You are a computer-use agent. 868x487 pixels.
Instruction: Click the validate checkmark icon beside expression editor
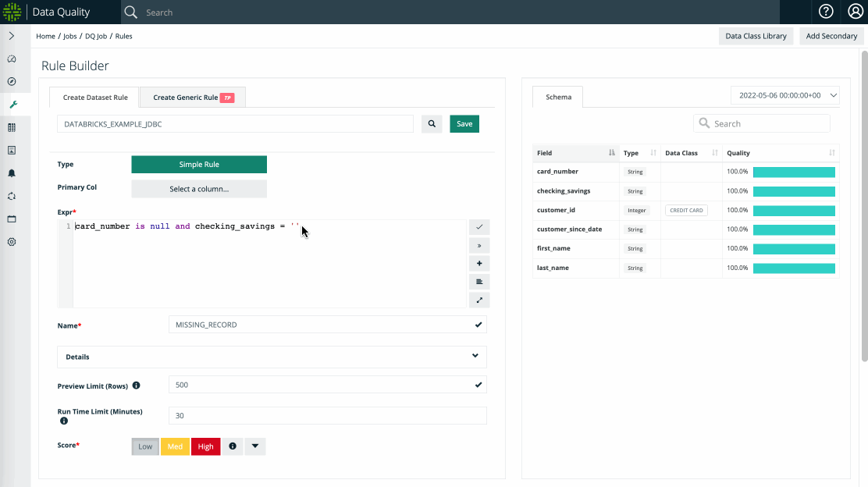(479, 226)
